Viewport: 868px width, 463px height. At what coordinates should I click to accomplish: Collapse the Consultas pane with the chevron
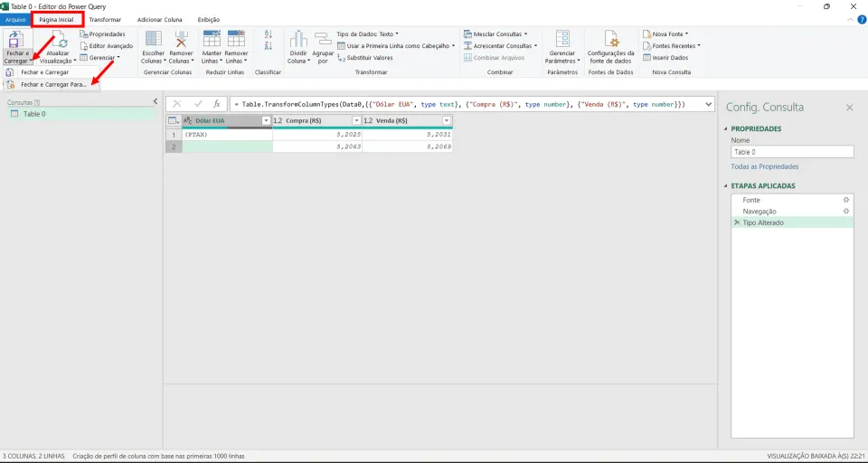point(155,101)
